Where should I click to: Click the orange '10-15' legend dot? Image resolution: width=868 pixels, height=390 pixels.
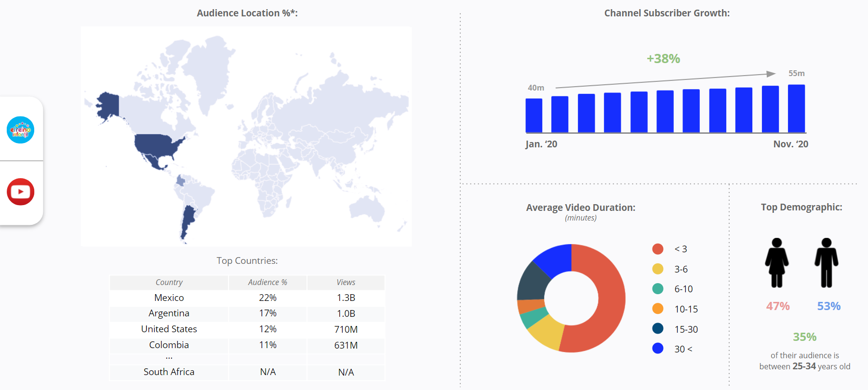[657, 309]
